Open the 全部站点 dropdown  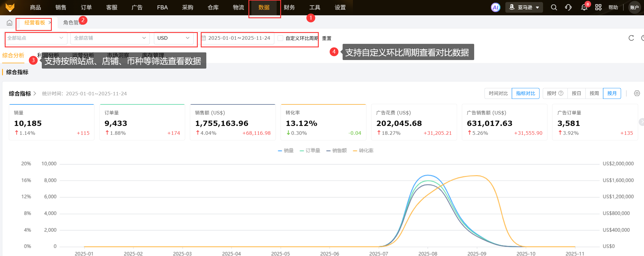tap(36, 38)
